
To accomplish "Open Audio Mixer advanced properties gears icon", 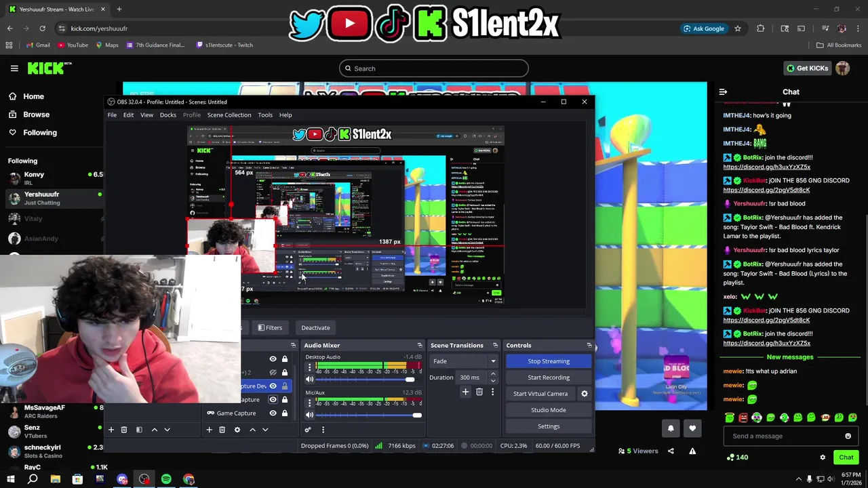I will tap(308, 430).
